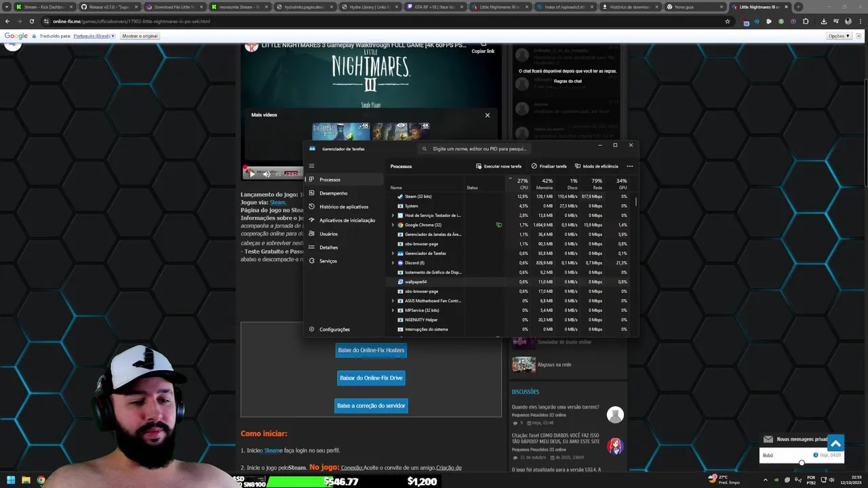
Task: Expand the Gerenciador de Tarefas process row
Action: 393,253
